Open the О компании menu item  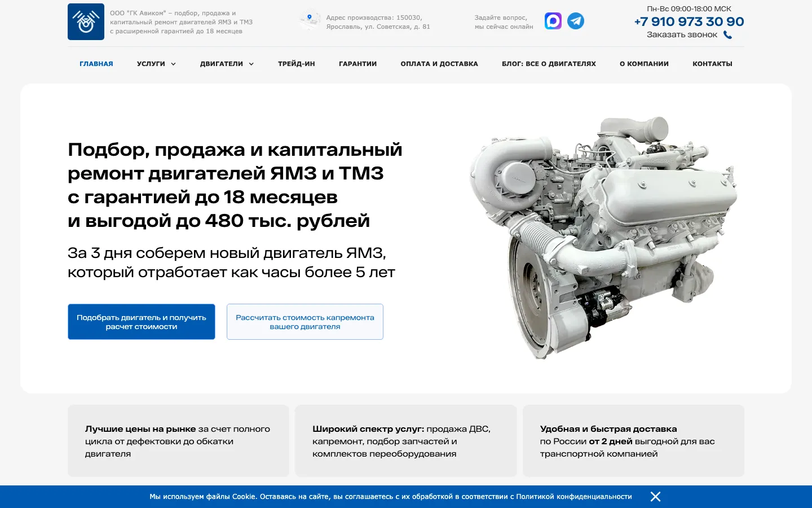tap(644, 64)
